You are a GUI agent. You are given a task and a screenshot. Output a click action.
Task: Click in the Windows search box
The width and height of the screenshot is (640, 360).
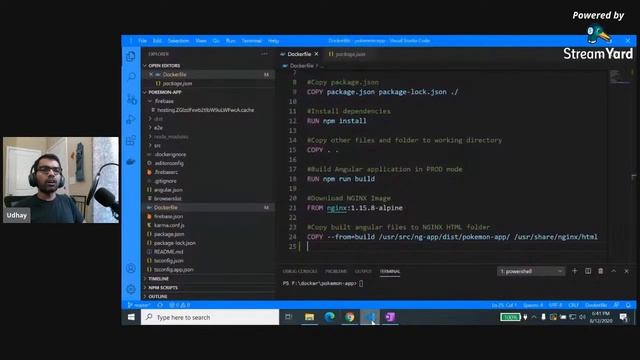[x=210, y=317]
